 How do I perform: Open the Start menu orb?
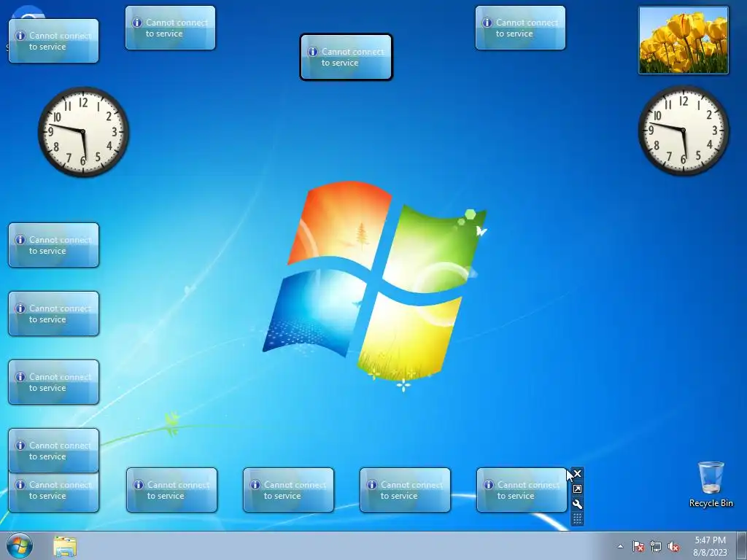click(20, 545)
